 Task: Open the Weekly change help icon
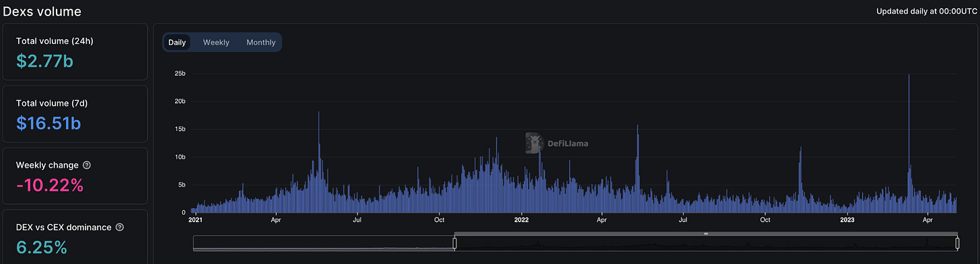point(87,165)
